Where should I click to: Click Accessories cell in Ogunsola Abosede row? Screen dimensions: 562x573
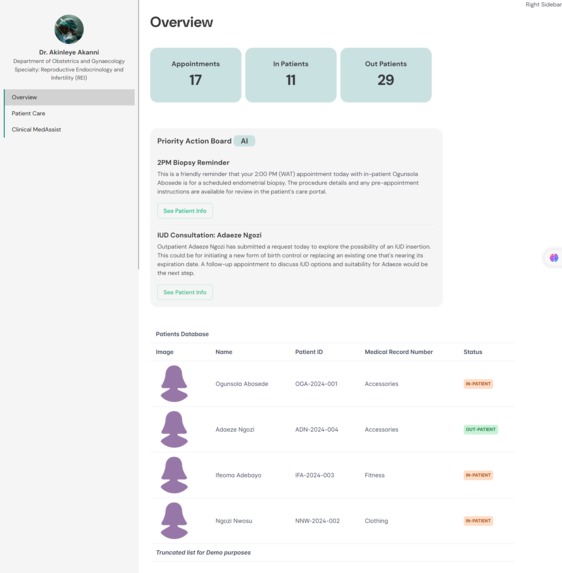click(x=381, y=384)
